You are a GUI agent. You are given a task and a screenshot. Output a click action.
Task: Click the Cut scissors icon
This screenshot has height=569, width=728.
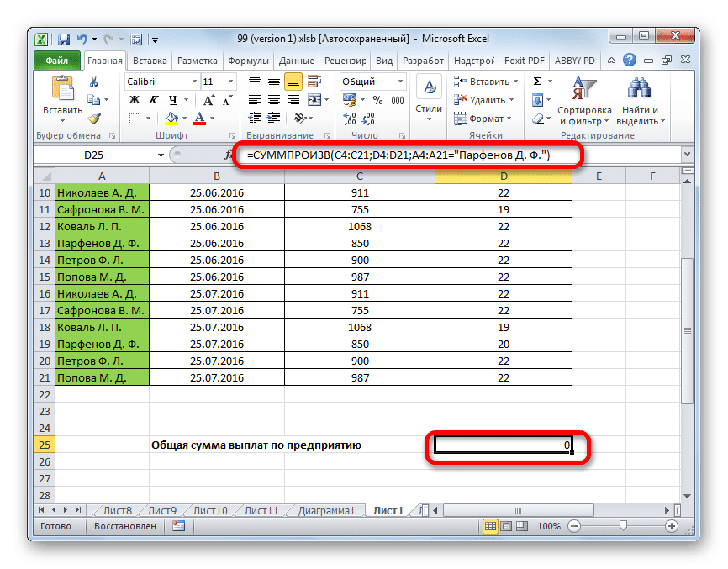[94, 82]
